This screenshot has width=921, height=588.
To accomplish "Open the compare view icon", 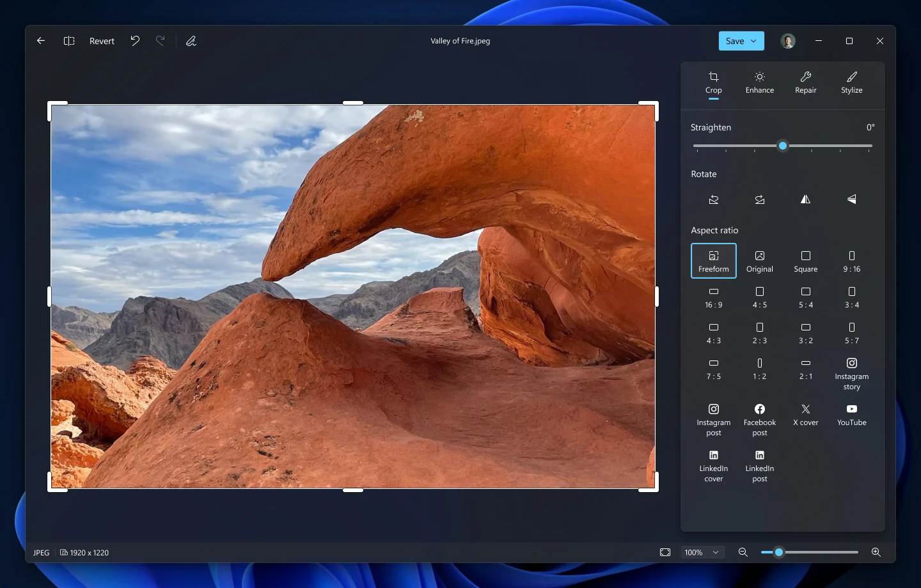I will [69, 41].
